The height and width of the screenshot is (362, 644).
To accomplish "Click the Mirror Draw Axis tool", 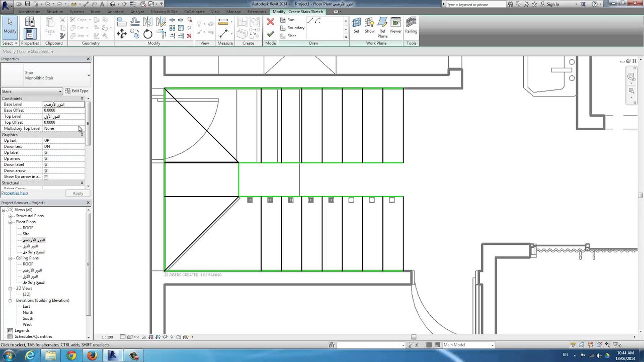I will pyautogui.click(x=161, y=22).
